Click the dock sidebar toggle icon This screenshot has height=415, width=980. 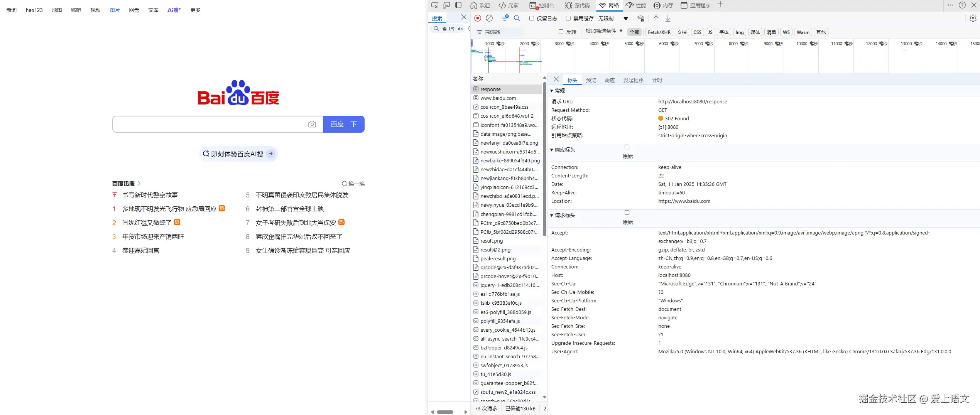[x=458, y=5]
